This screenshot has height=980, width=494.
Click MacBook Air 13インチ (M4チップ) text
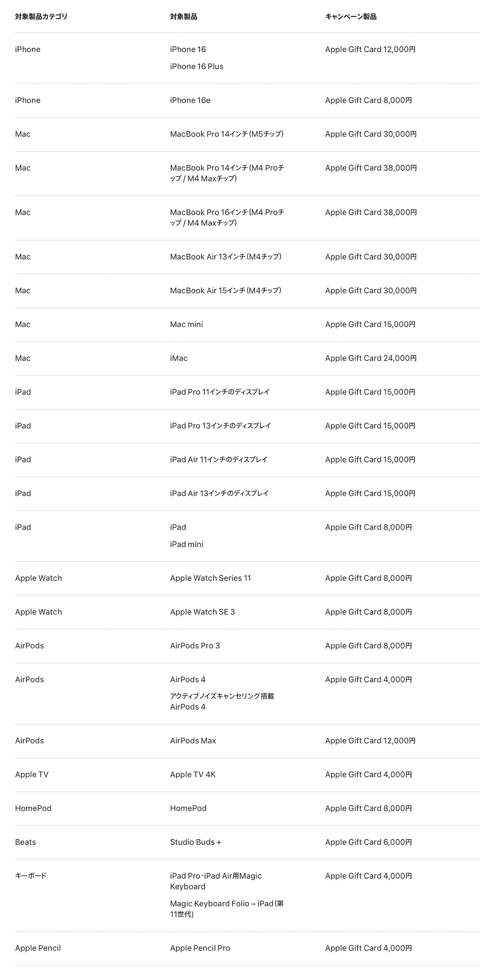point(226,257)
